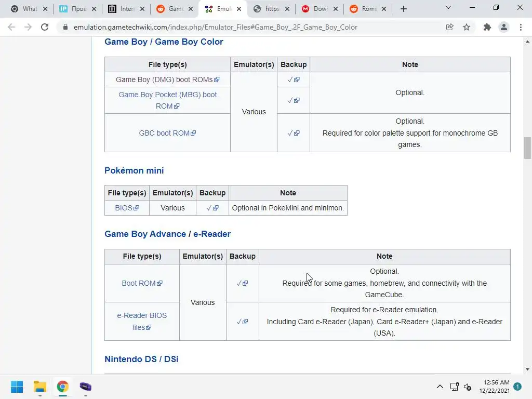
Task: Open Pokémon mini BIOS link
Action: tap(127, 208)
